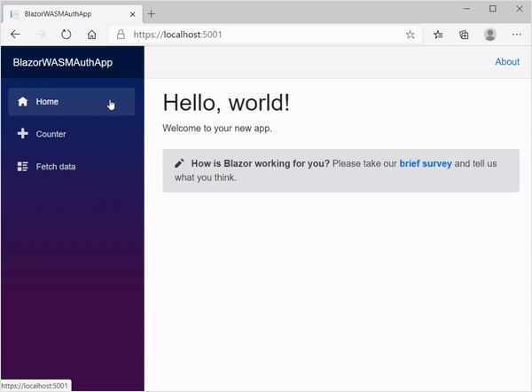Go to the browser home page icon
This screenshot has height=392, width=532.
[91, 35]
